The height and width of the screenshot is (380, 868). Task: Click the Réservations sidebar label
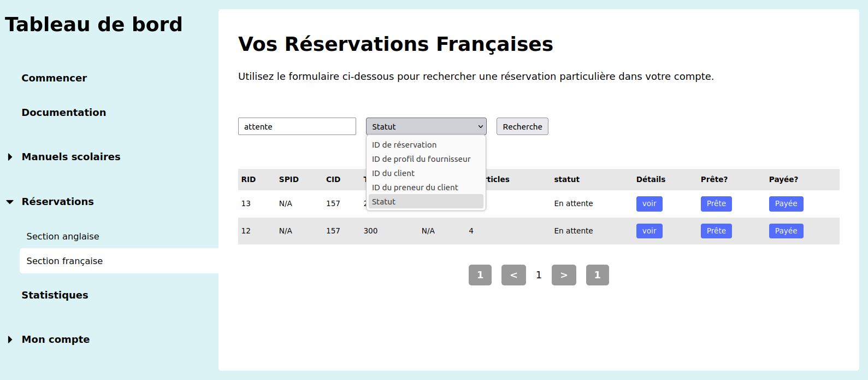pyautogui.click(x=58, y=202)
